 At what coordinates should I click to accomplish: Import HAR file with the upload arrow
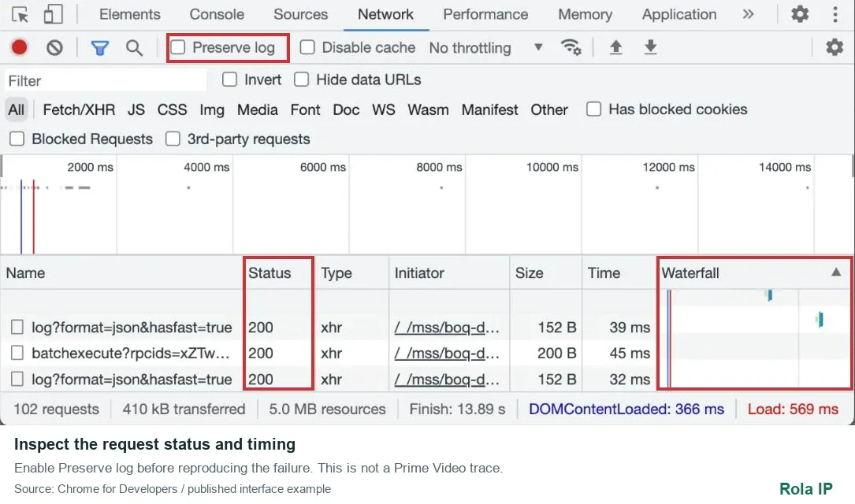pos(615,47)
